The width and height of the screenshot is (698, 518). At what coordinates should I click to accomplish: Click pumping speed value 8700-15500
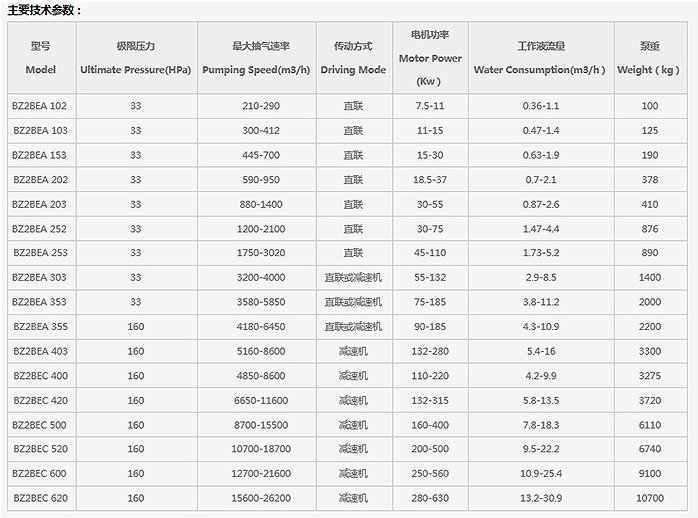click(257, 424)
